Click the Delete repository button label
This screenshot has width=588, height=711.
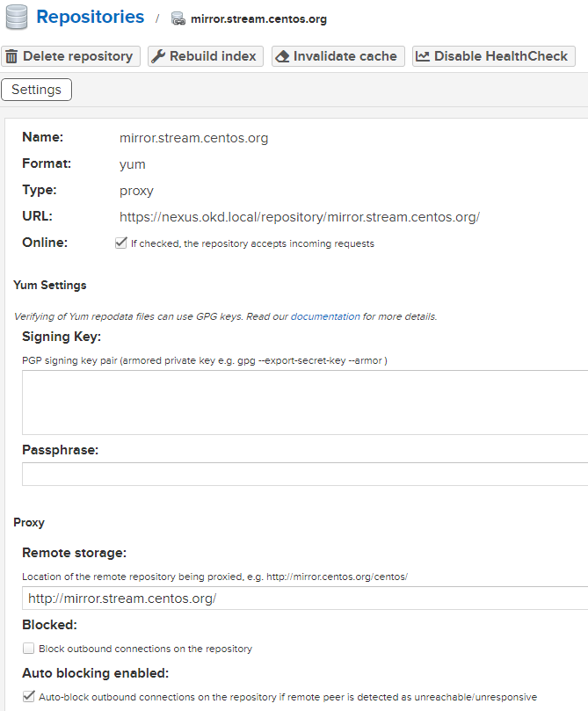[78, 56]
